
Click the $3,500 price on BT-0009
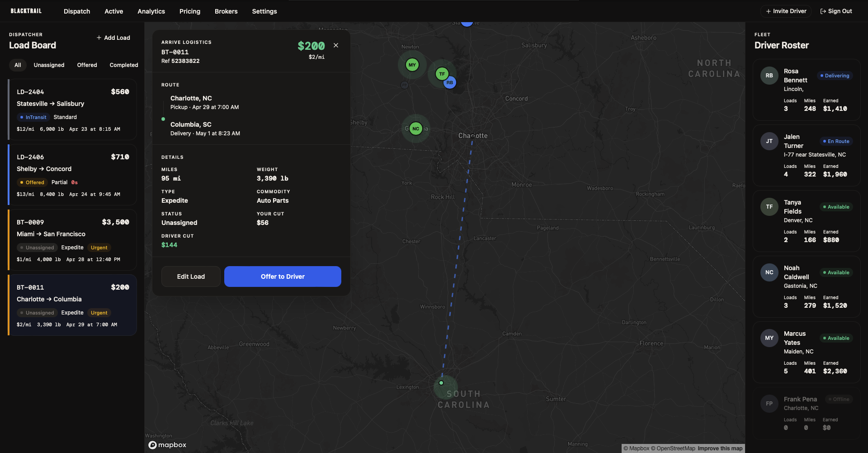pos(116,222)
